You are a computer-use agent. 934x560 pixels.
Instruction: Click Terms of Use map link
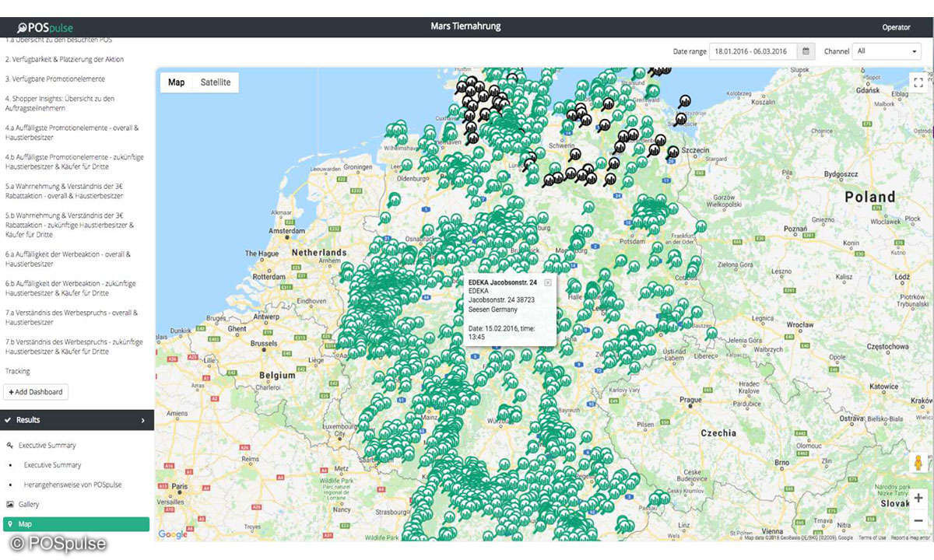point(872,537)
